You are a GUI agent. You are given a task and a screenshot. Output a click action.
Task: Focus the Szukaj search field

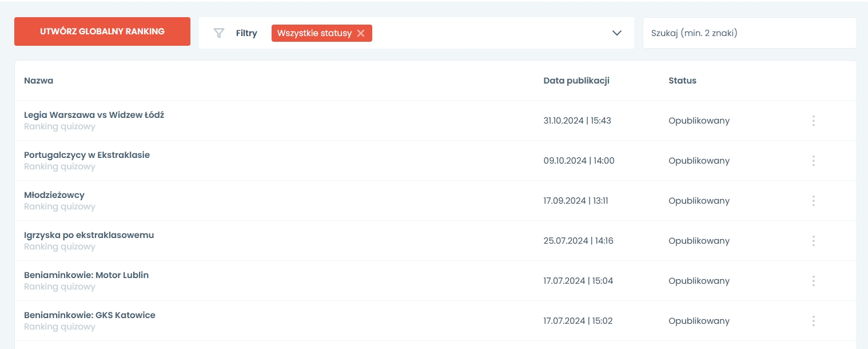click(x=749, y=33)
